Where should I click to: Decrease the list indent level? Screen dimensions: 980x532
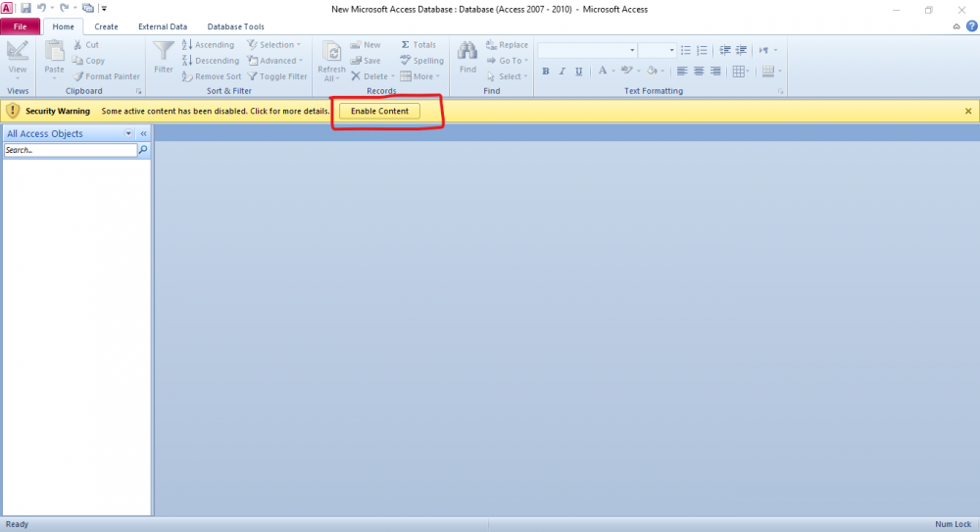pos(725,50)
